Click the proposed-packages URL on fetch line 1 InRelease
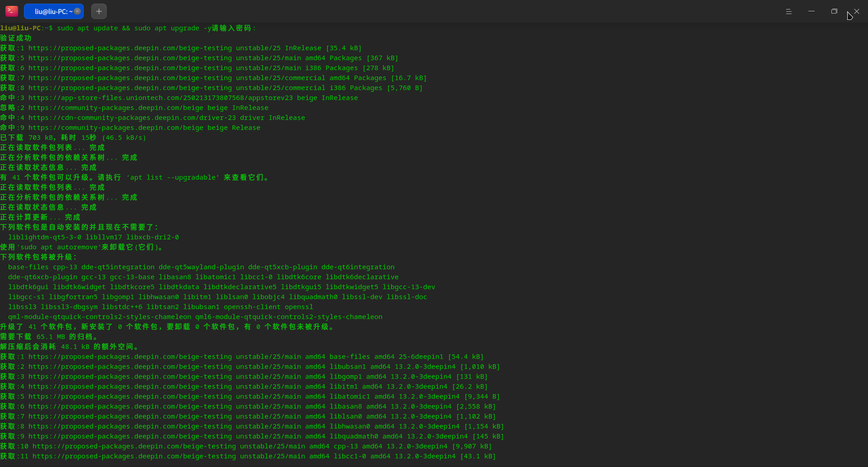This screenshot has height=467, width=868. coord(130,48)
